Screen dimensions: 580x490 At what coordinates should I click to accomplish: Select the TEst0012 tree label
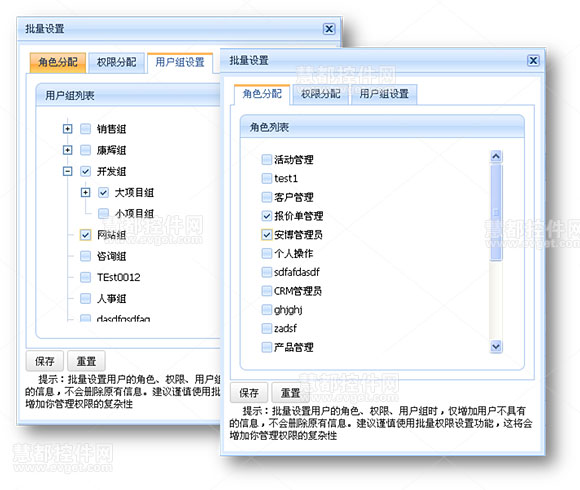pos(118,277)
